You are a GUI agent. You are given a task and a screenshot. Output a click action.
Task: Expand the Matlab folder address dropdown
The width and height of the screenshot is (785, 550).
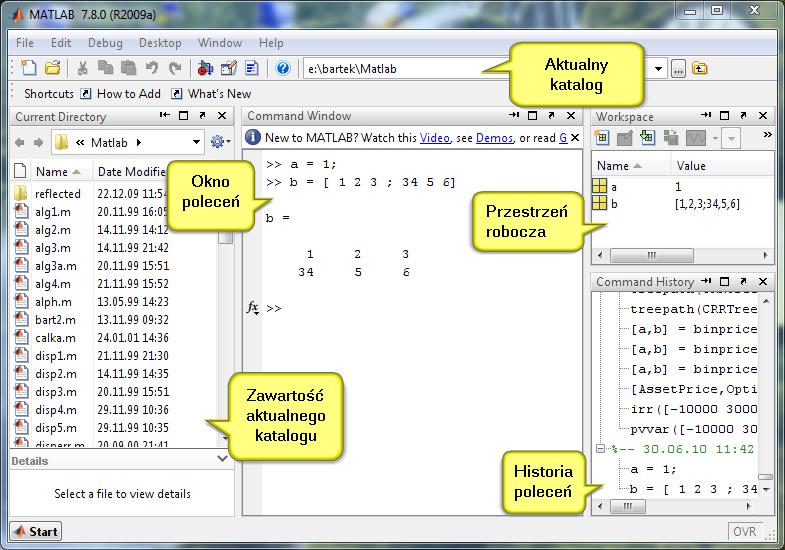point(196,143)
